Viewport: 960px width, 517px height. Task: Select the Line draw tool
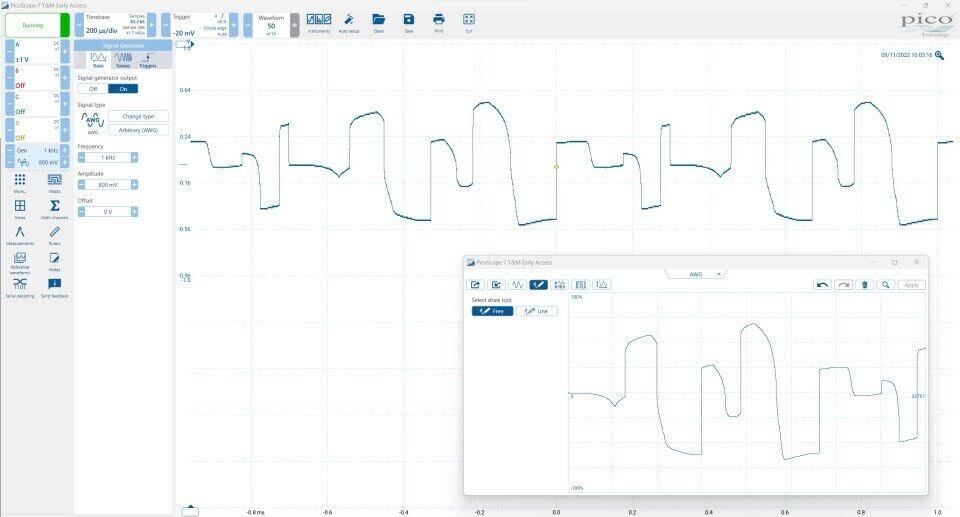(537, 311)
